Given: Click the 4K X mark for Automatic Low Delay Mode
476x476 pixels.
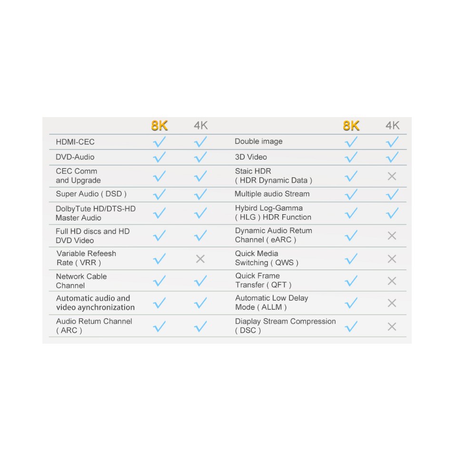Looking at the screenshot, I should pyautogui.click(x=392, y=303).
